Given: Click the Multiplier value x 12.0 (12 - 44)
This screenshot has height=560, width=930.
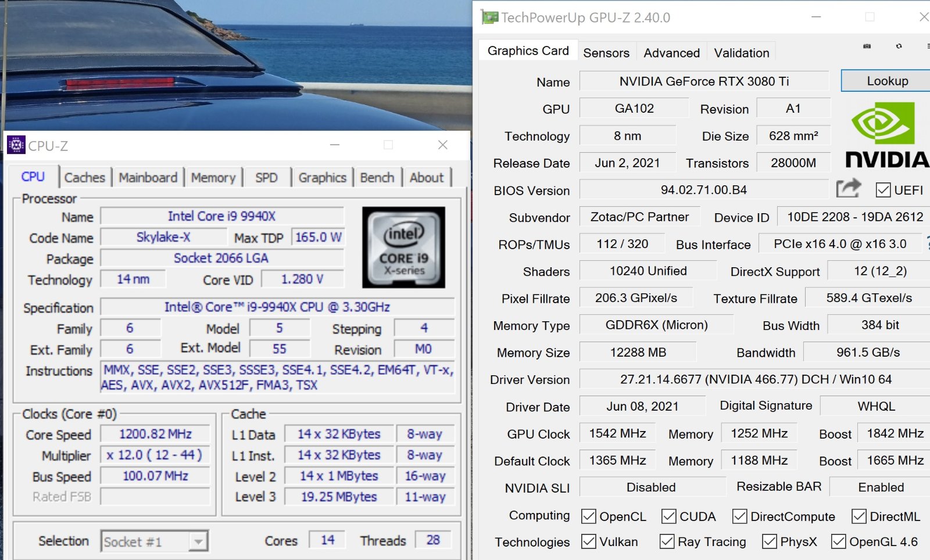Looking at the screenshot, I should tap(155, 455).
